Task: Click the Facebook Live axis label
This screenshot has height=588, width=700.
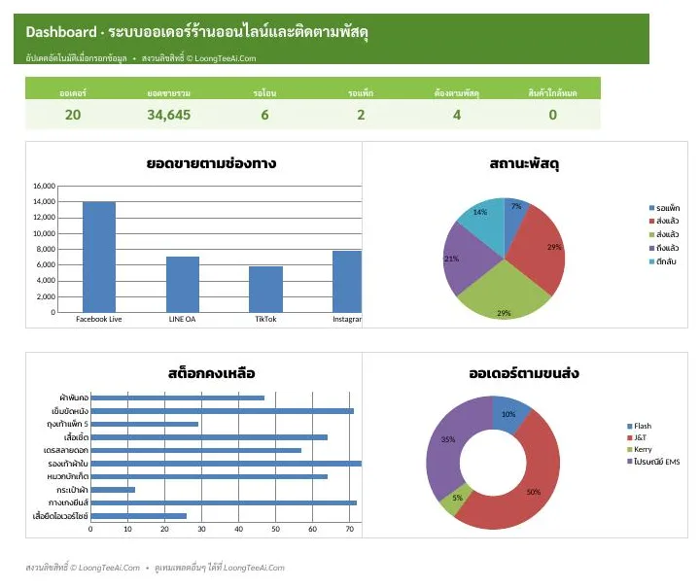Action: click(x=98, y=319)
